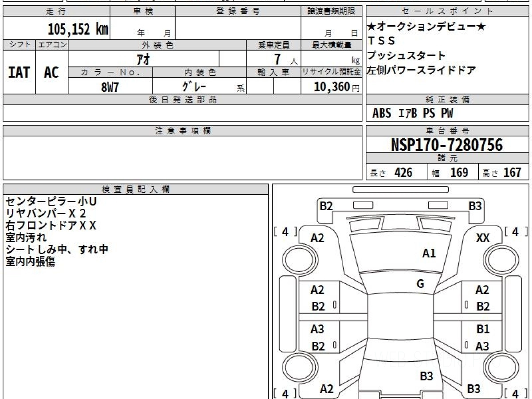Select the 10,360円 recycle deposit amount
532x399 pixels.
(x=336, y=87)
